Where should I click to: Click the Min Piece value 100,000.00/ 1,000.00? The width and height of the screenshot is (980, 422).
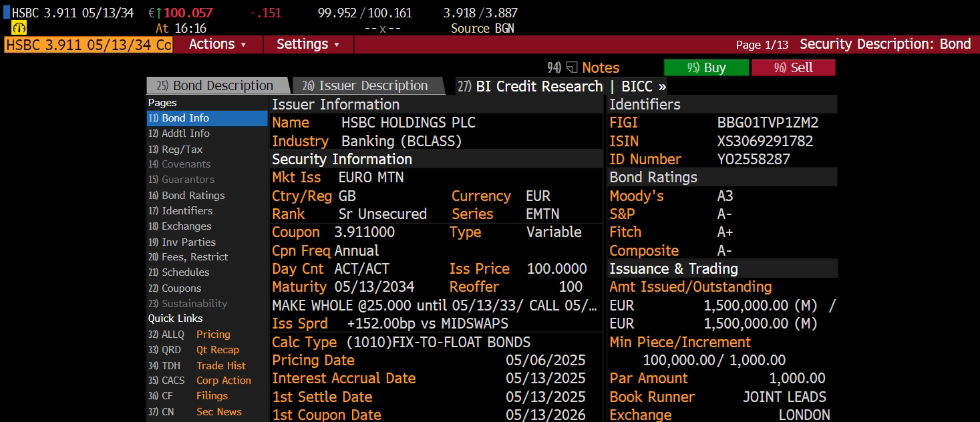tap(714, 361)
